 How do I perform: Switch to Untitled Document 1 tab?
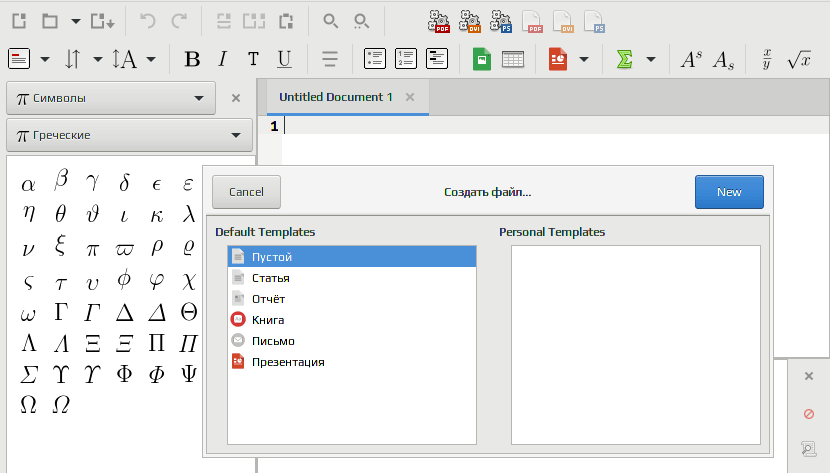pos(336,97)
